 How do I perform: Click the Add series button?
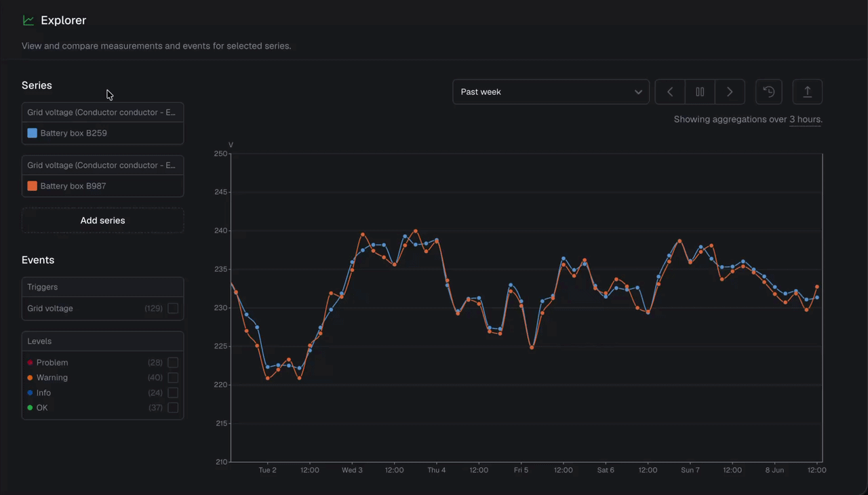[x=102, y=220]
